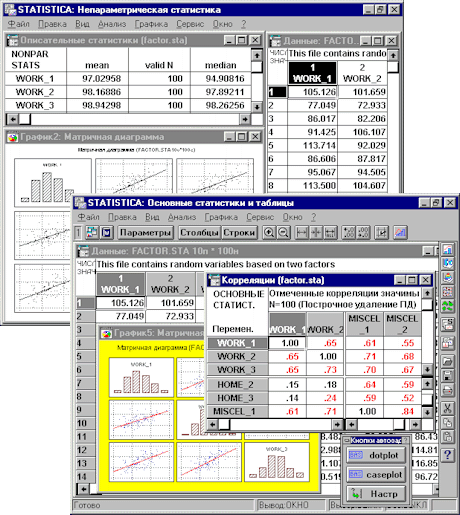The image size is (460, 515).
Task: Click the scissors cut icon in right toolbar
Action: tap(448, 408)
